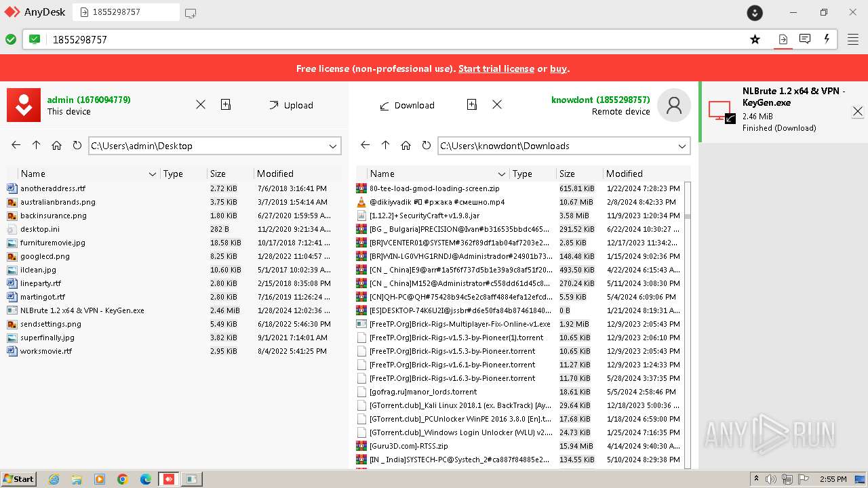Download selected file from remote device
Image resolution: width=868 pixels, height=488 pixels.
[407, 105]
